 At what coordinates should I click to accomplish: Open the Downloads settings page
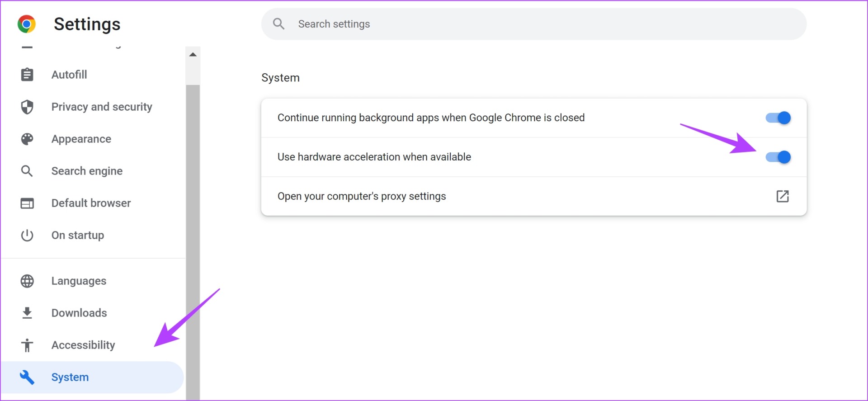(79, 313)
